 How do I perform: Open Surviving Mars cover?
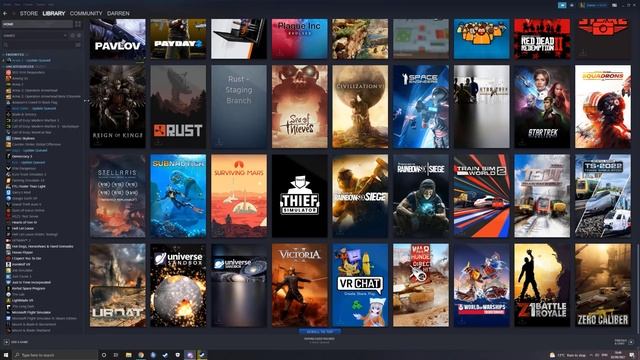pyautogui.click(x=239, y=196)
